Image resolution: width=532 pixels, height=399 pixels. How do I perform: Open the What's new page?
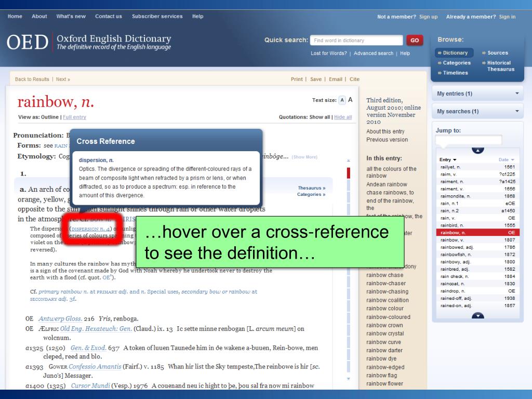point(71,16)
